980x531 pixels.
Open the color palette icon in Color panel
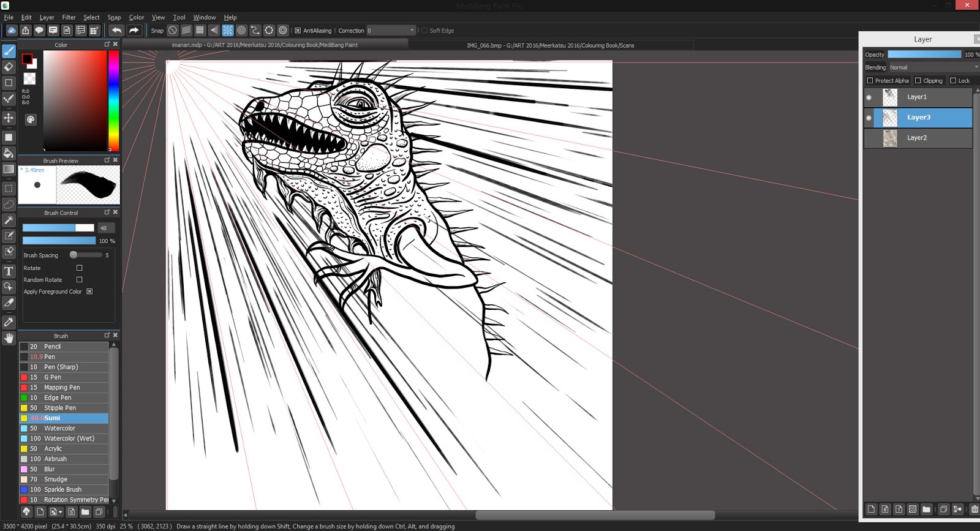[31, 119]
